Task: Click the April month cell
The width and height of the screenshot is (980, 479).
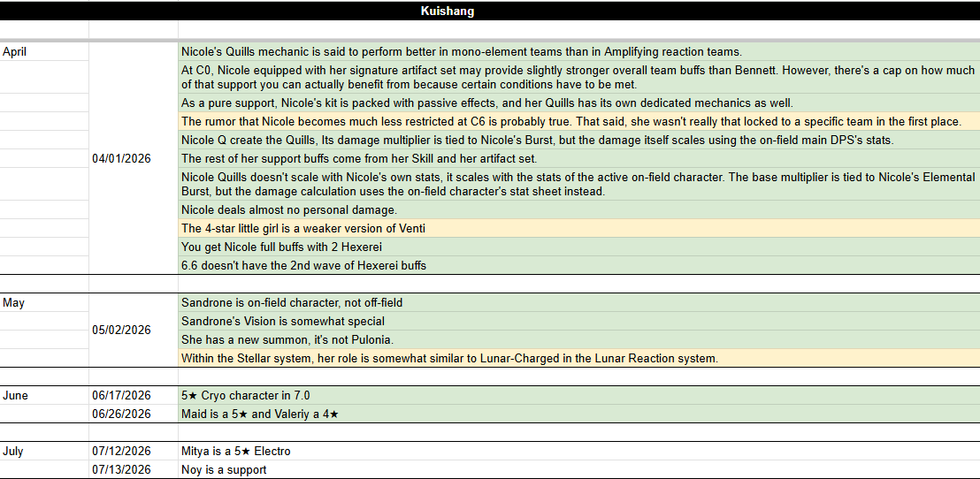Action: coord(44,52)
